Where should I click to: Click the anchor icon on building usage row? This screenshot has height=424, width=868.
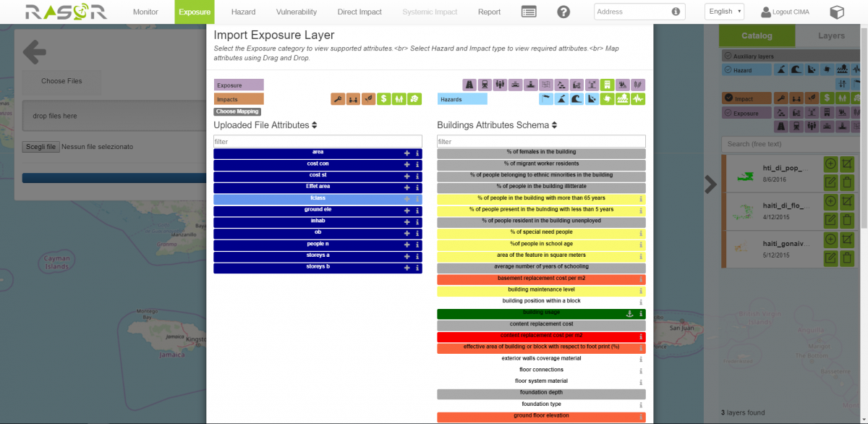(630, 314)
